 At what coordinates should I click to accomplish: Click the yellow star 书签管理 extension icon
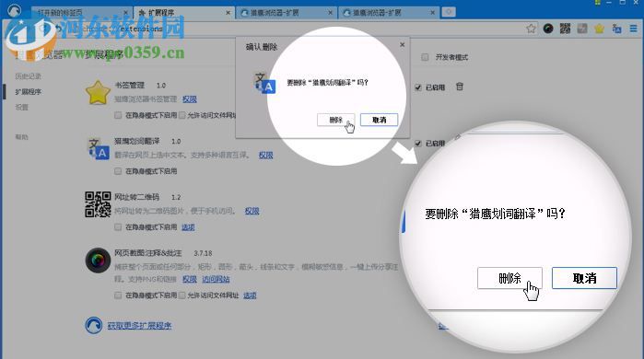[98, 92]
